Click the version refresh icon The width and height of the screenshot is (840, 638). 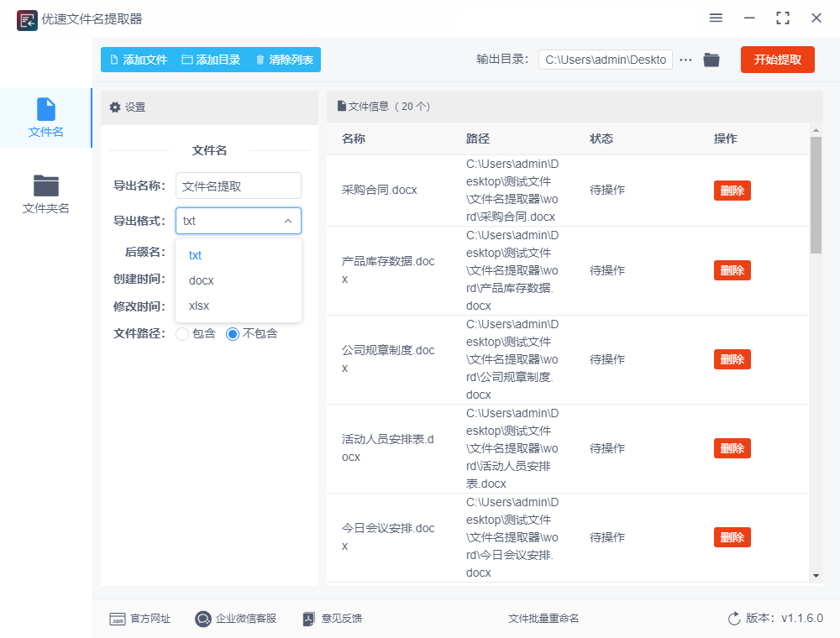click(734, 619)
